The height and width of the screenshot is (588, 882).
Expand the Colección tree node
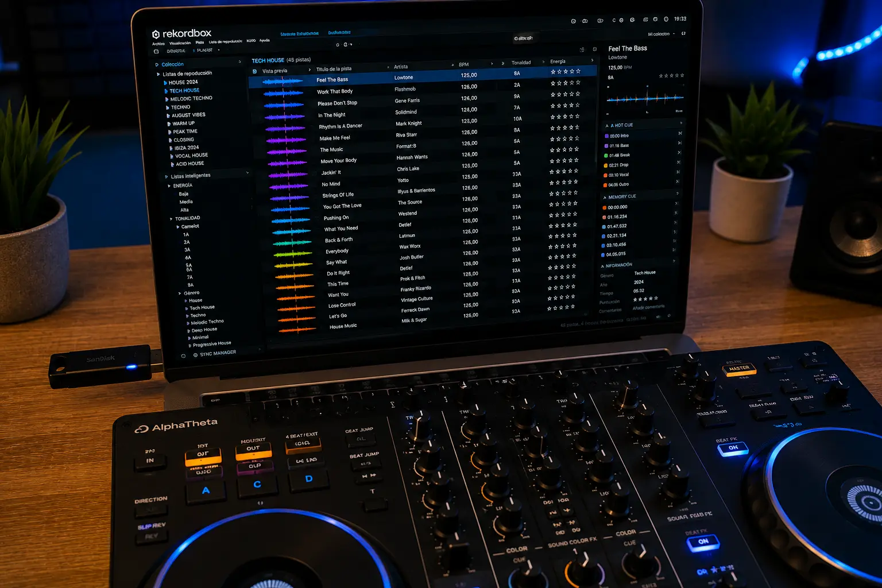click(x=157, y=65)
